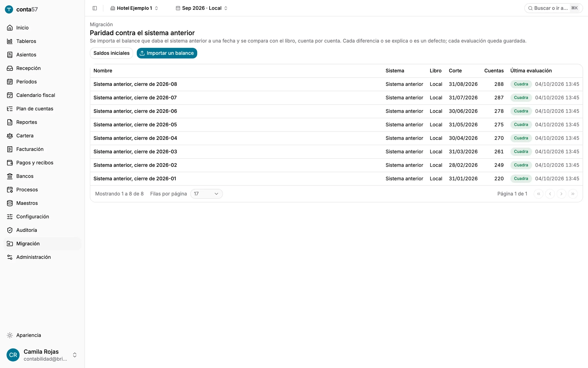Click the Maestros database icon
The width and height of the screenshot is (588, 368).
(x=10, y=203)
